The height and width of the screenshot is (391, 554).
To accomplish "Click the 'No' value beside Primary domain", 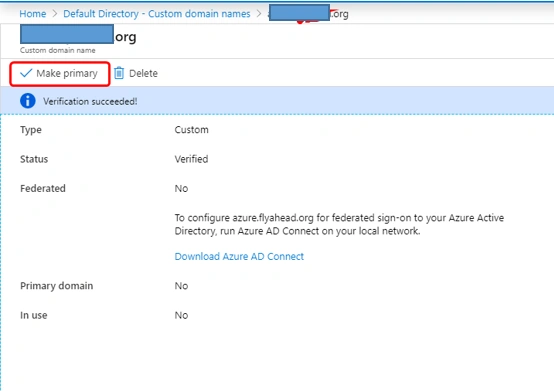I will click(181, 286).
